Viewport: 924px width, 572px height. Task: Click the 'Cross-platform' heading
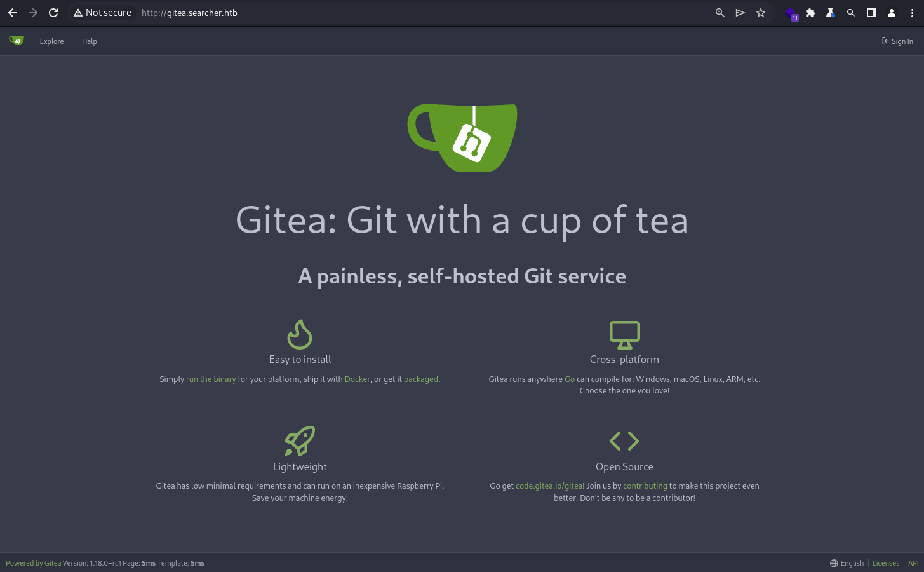click(624, 359)
